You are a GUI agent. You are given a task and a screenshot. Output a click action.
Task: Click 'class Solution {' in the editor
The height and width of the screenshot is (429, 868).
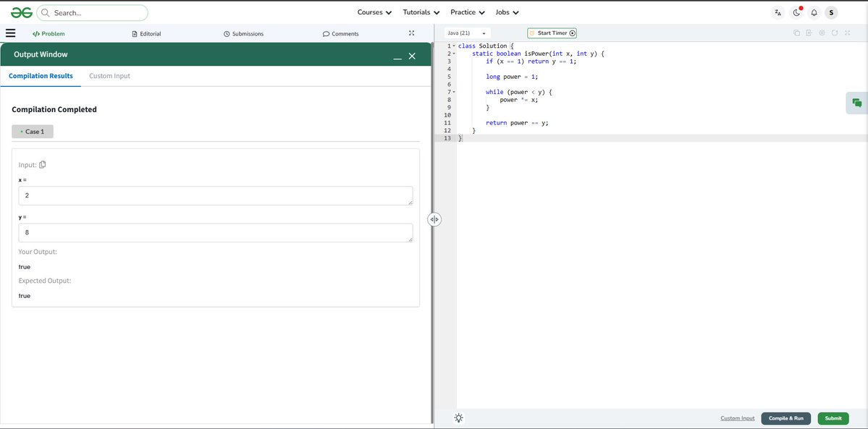point(486,46)
